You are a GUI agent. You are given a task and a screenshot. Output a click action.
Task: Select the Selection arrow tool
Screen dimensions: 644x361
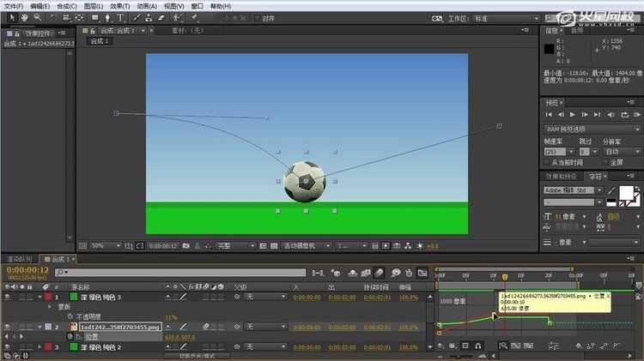(12, 18)
